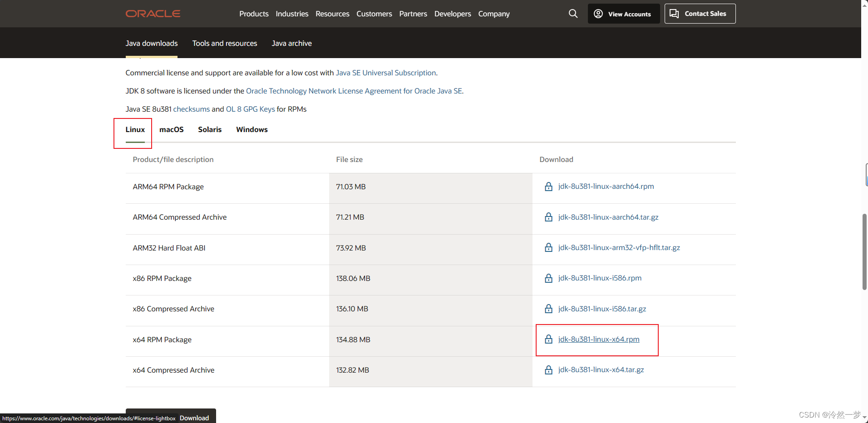This screenshot has height=423, width=868.
Task: Click lock icon beside jdk-8u381-linux-aarch64.rpm
Action: 548,187
